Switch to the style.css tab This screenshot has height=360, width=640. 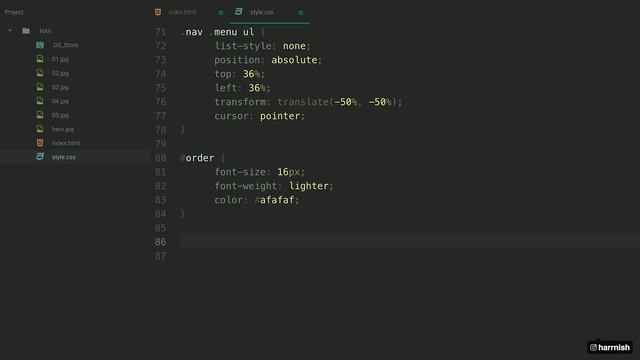coord(262,12)
